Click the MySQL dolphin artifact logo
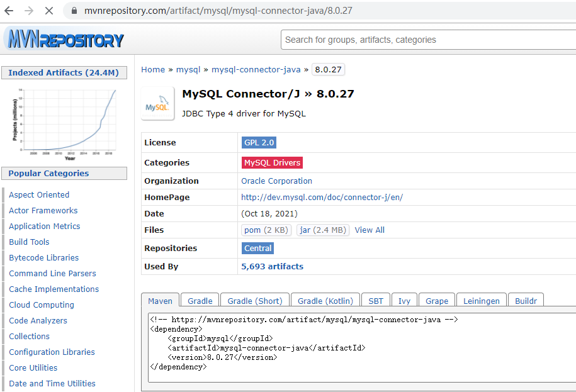The image size is (576, 392). (x=157, y=104)
